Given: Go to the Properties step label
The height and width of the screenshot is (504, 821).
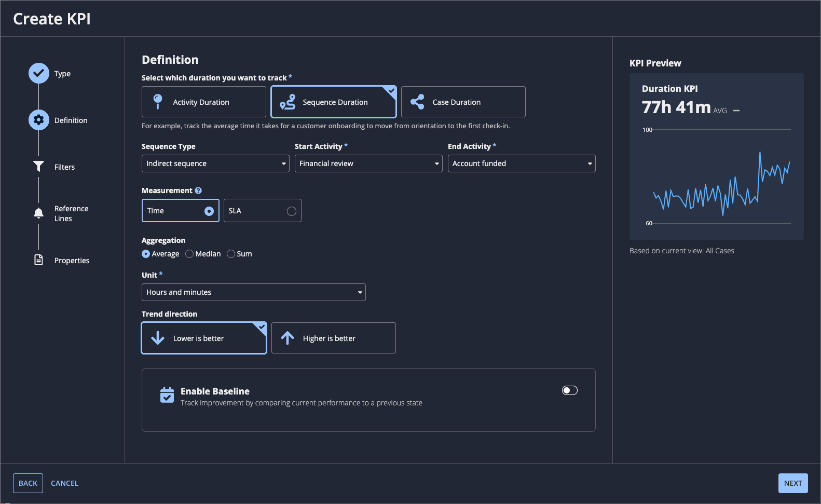Looking at the screenshot, I should pos(72,261).
